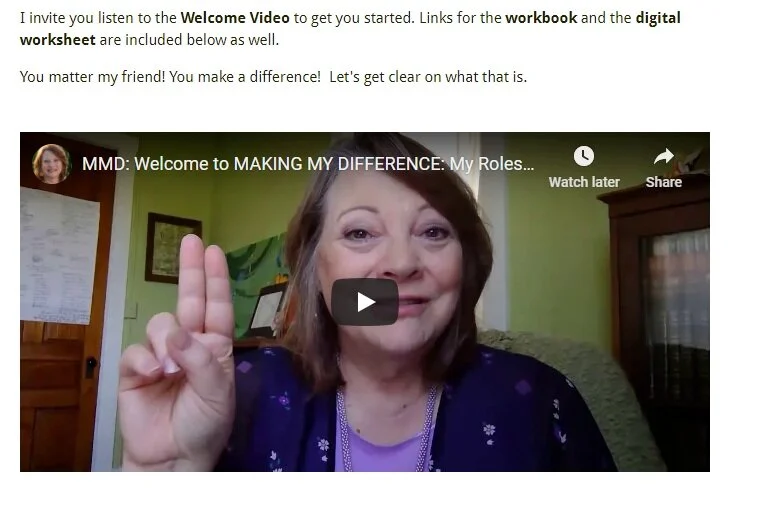Click the Watch later clock icon
760x506 pixels.
584,156
